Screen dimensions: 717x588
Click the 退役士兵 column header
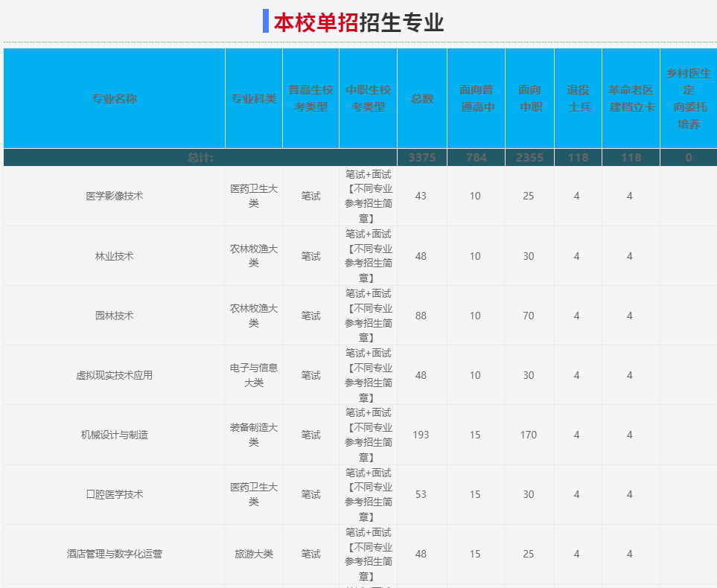click(x=579, y=98)
